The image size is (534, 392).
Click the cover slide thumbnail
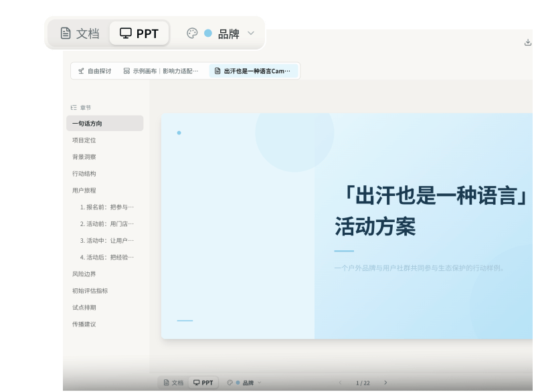click(347, 226)
